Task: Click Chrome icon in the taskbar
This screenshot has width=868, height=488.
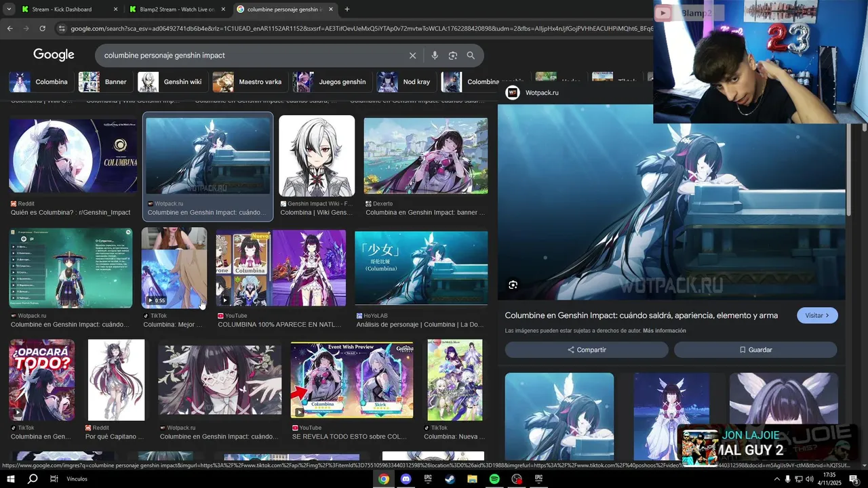Action: pos(384,479)
